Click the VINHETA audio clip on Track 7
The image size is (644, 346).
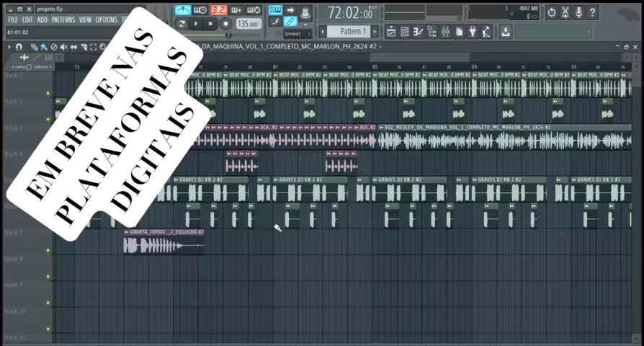pyautogui.click(x=163, y=246)
